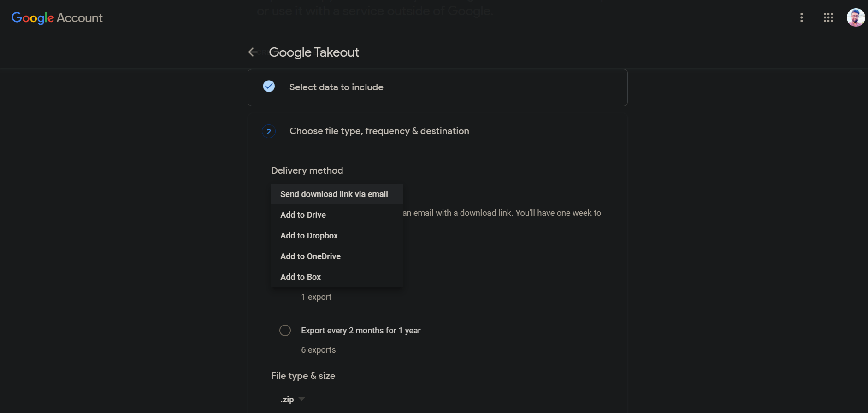Click the back arrow beside Google Takeout

(x=253, y=52)
